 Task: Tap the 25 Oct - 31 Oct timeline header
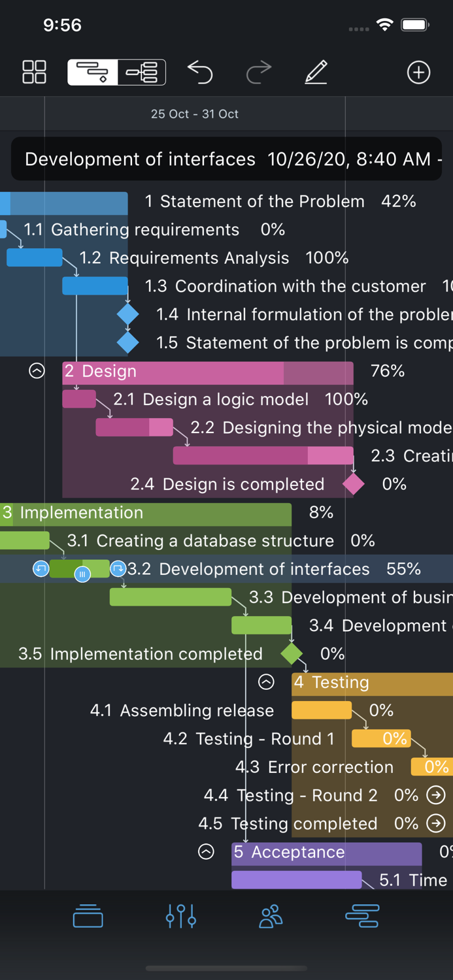195,114
